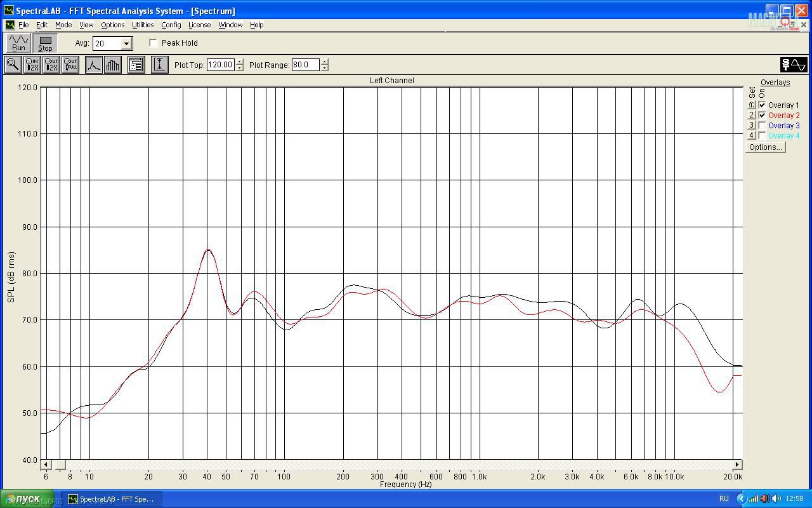Image resolution: width=812 pixels, height=508 pixels.
Task: Click the Zoom Out Full icon
Action: pos(70,65)
